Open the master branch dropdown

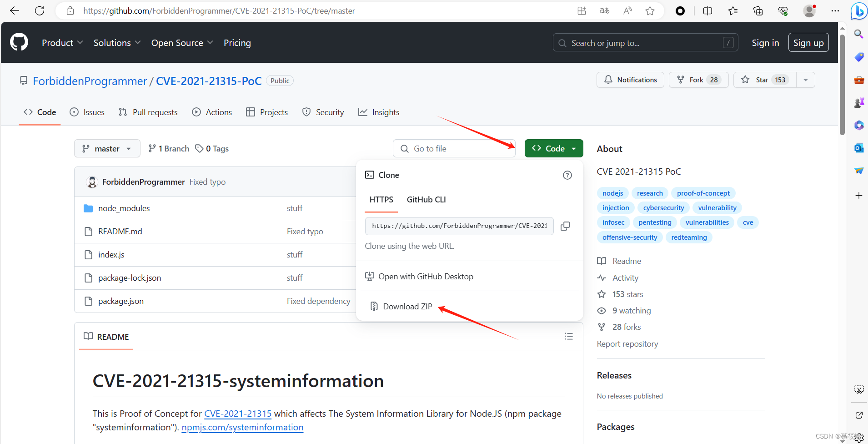coord(107,148)
